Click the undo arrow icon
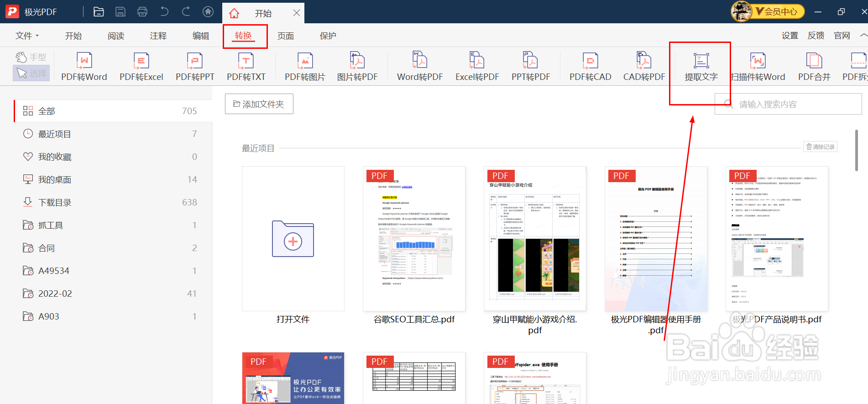Screen dimensions: 868x404 164,12
